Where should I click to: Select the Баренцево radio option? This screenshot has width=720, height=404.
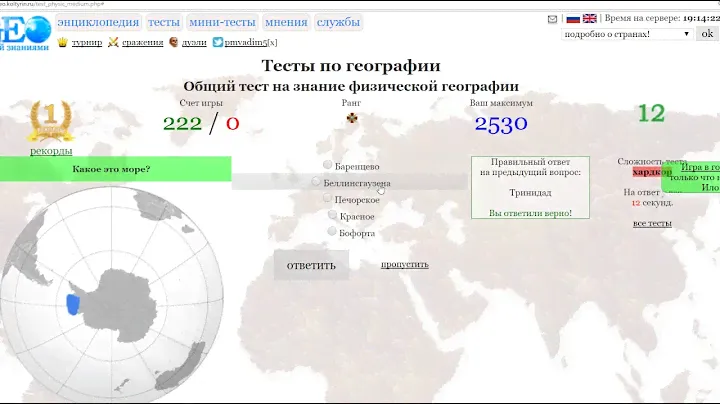click(x=328, y=165)
